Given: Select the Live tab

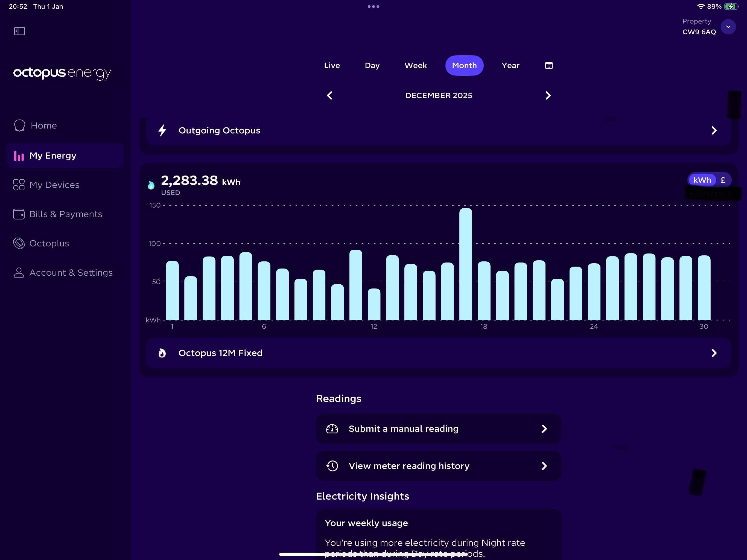Looking at the screenshot, I should pos(332,66).
